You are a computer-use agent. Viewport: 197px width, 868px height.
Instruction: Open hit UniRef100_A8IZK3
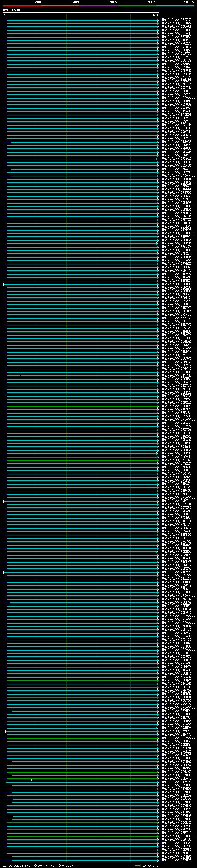177,20
